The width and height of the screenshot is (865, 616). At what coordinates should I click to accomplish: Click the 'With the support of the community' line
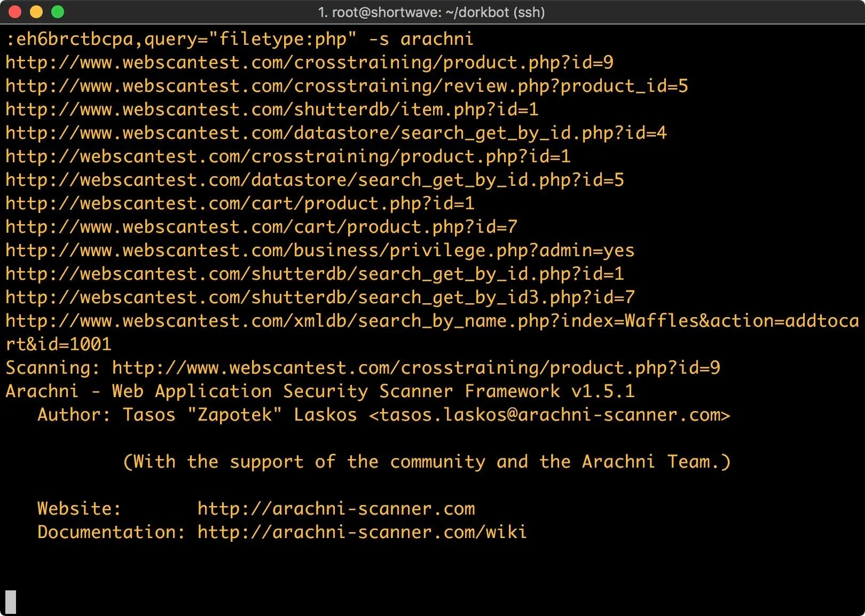(x=427, y=462)
